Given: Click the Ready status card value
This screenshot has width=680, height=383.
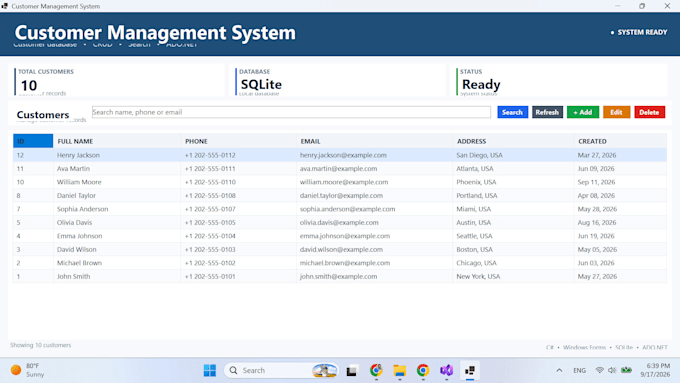Looking at the screenshot, I should tap(481, 84).
